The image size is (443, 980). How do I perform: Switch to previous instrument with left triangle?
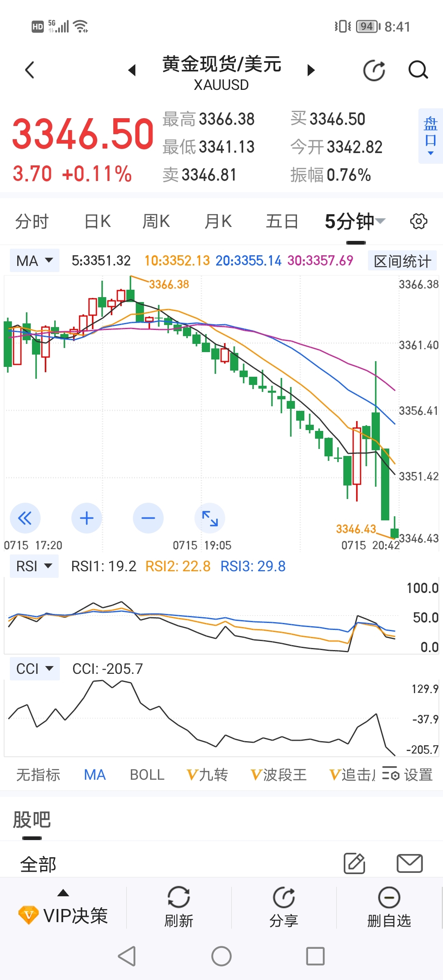coord(132,70)
